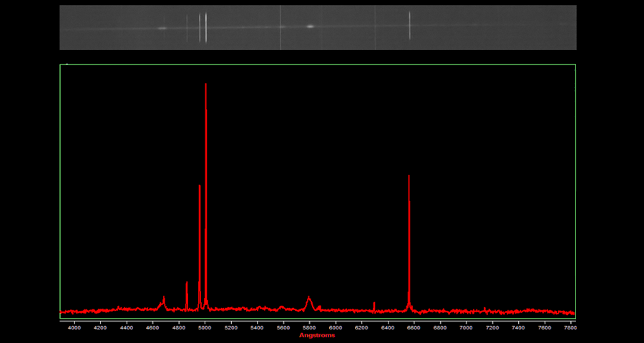
Task: Click the red "Angstroms" axis label
Action: click(x=316, y=335)
